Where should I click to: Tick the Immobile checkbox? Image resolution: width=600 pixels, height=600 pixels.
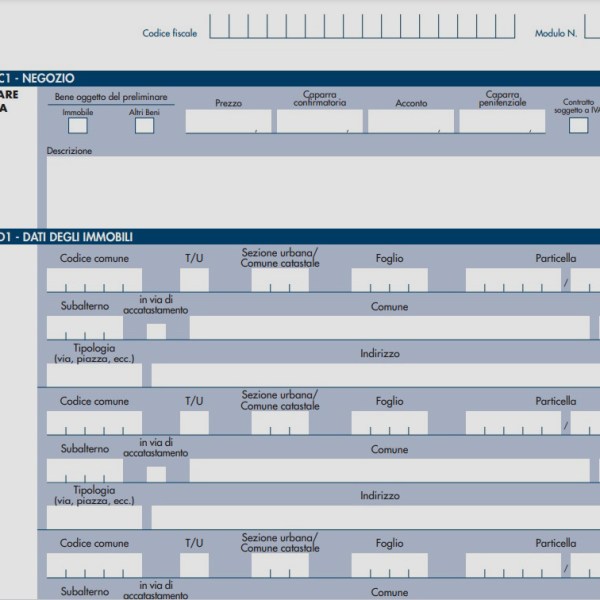pos(78,126)
